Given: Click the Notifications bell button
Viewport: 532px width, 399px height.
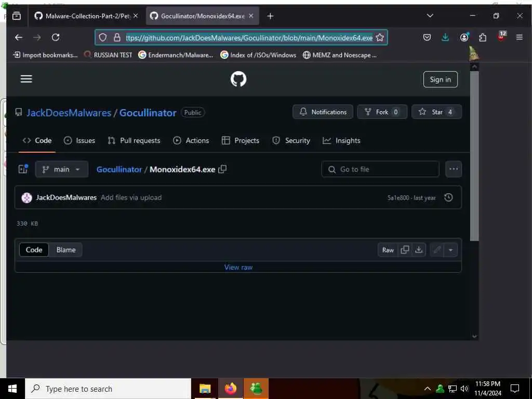Looking at the screenshot, I should click(323, 112).
